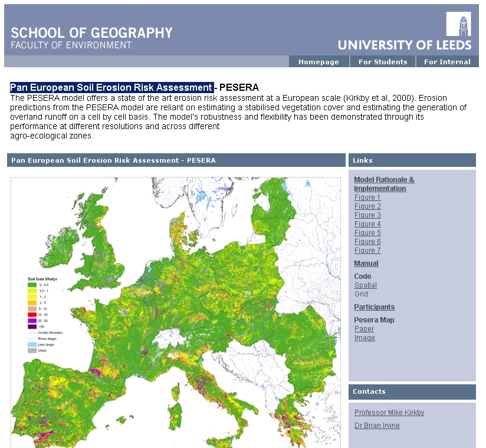This screenshot has height=448, width=486.
Task: Click the highlighted Pan European Soil Erosion heading
Action: pos(111,87)
